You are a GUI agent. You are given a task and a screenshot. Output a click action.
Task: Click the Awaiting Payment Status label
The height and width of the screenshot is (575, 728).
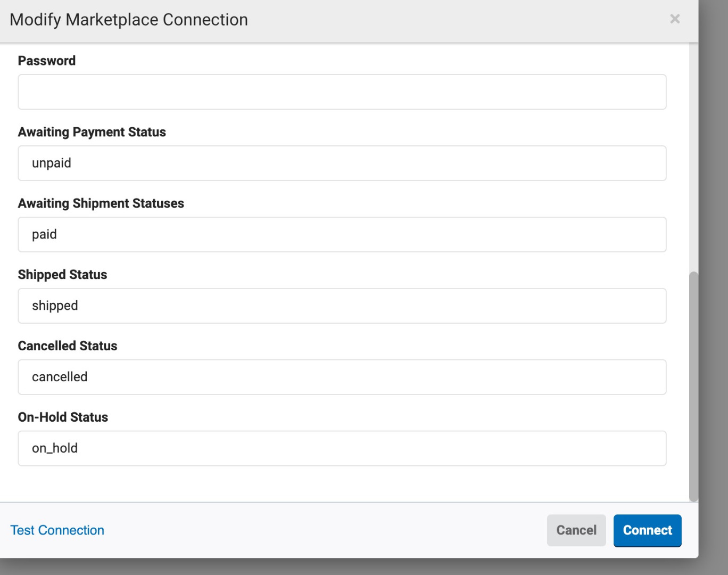click(92, 132)
